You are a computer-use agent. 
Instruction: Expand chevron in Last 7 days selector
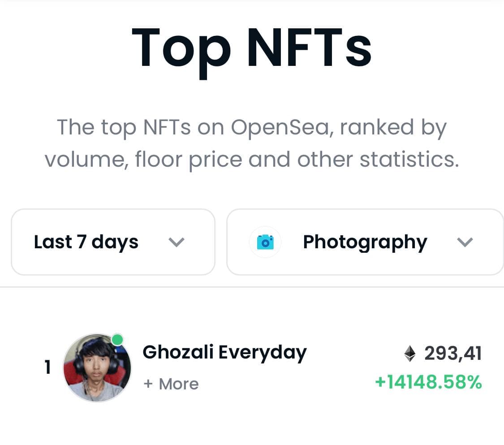177,242
